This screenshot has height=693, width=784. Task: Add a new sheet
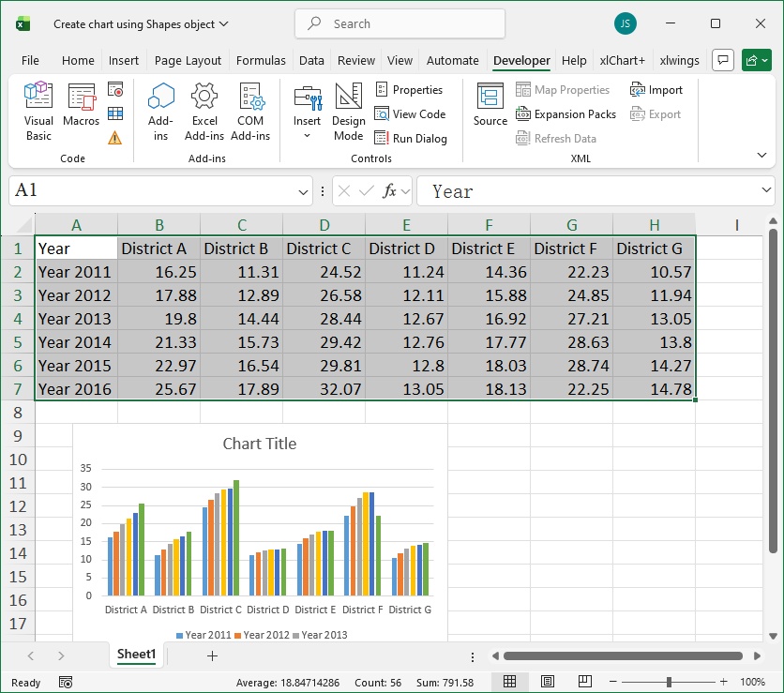pos(212,655)
